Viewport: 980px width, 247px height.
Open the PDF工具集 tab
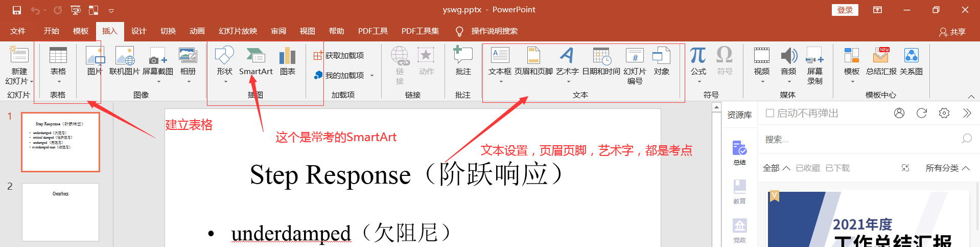[x=420, y=31]
